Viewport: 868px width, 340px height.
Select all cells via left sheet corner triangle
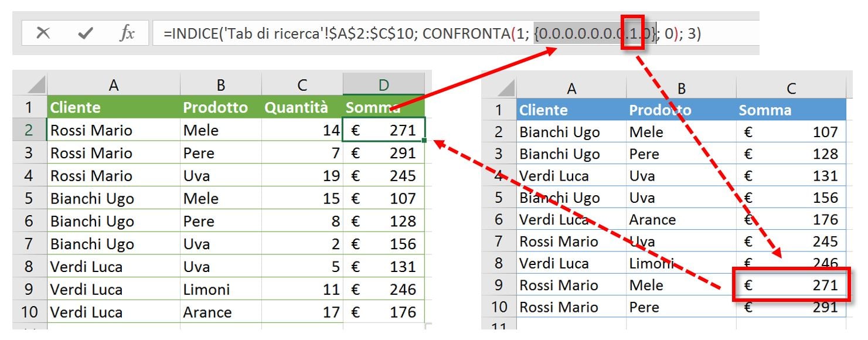click(29, 85)
